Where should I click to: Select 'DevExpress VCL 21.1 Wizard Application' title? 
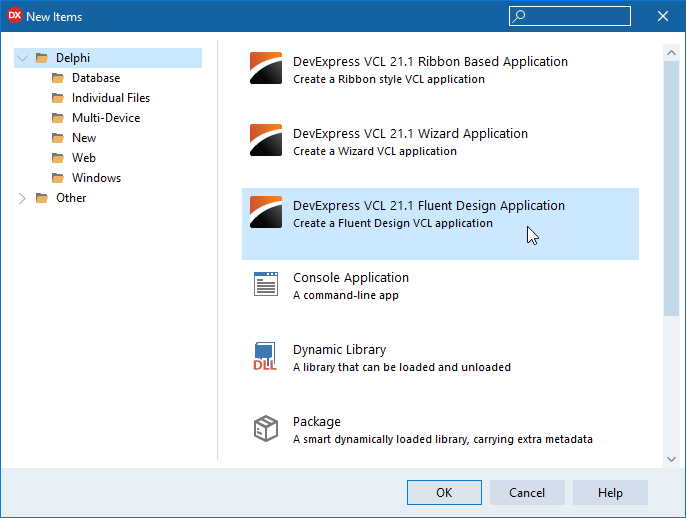coord(410,133)
